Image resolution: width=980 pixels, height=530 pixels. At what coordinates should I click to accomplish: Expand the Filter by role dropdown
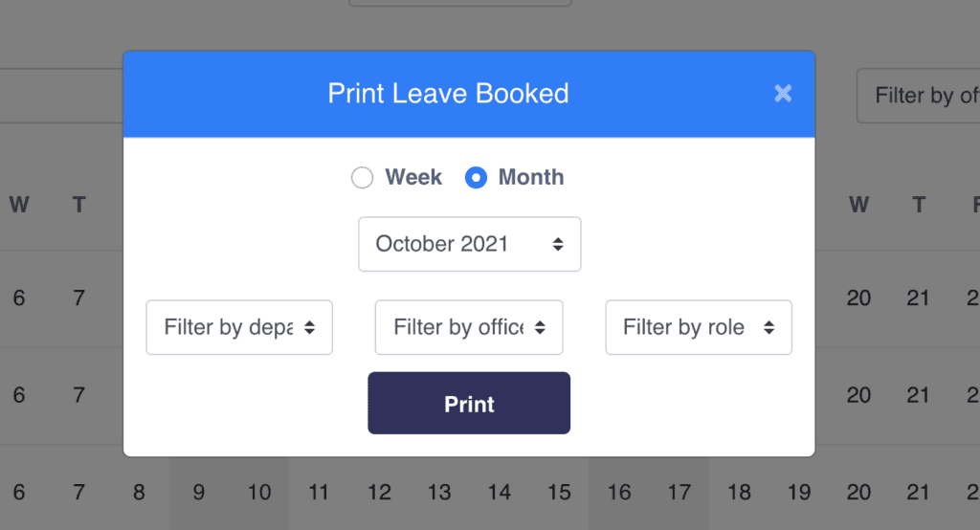pyautogui.click(x=698, y=327)
